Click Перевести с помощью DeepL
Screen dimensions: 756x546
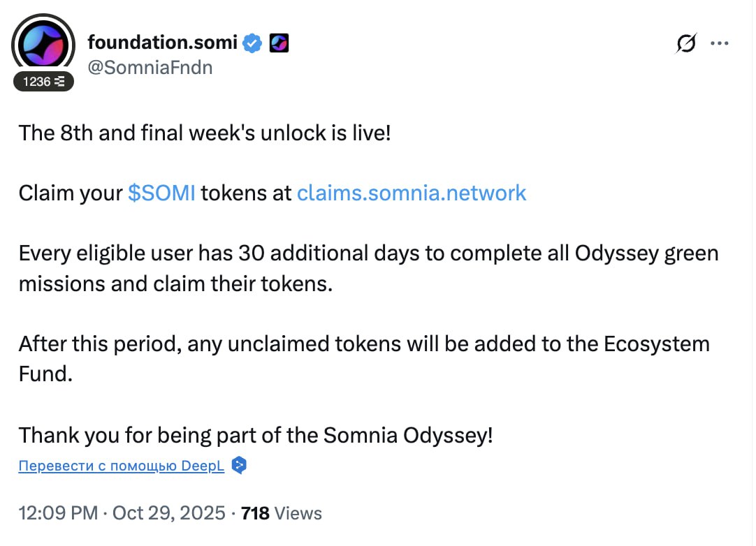tap(122, 466)
